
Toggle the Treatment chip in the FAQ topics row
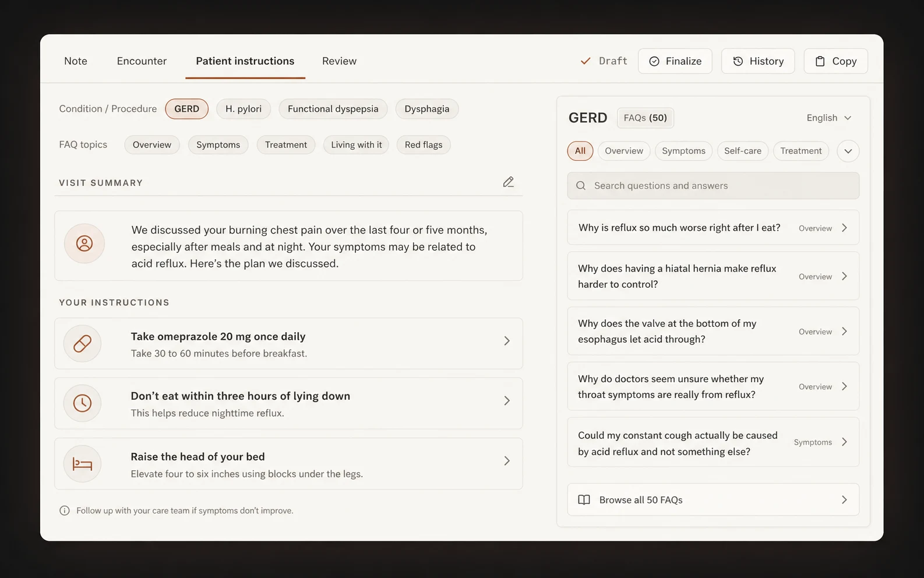286,145
